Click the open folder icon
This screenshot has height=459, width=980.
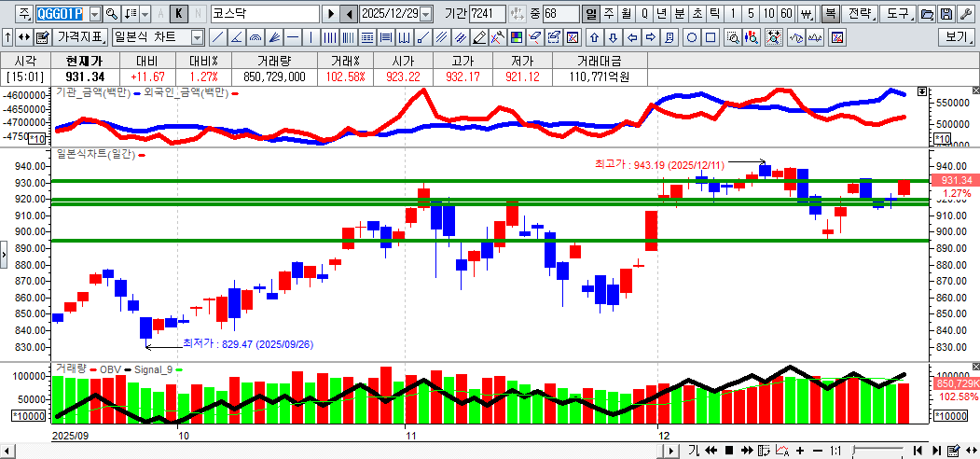927,14
